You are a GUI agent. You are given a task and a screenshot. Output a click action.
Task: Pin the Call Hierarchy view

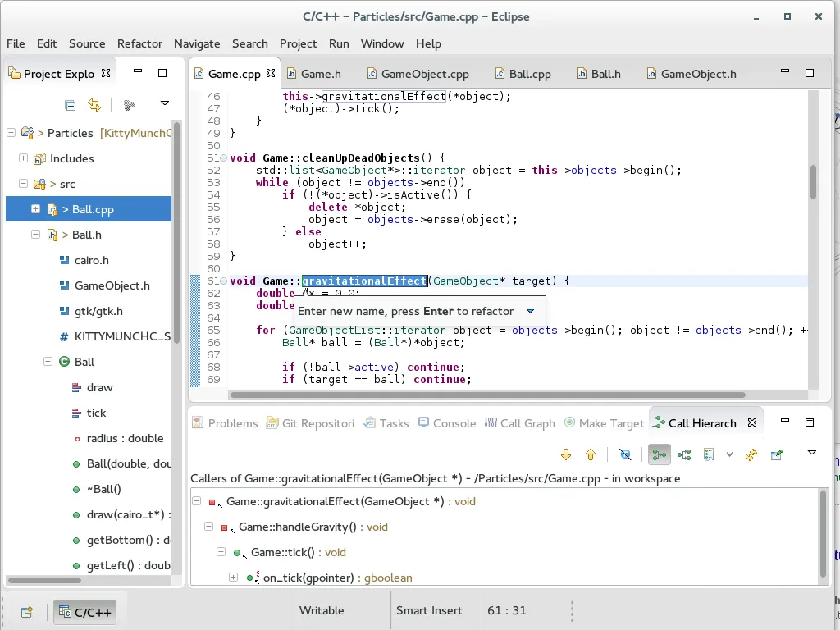pyautogui.click(x=776, y=454)
